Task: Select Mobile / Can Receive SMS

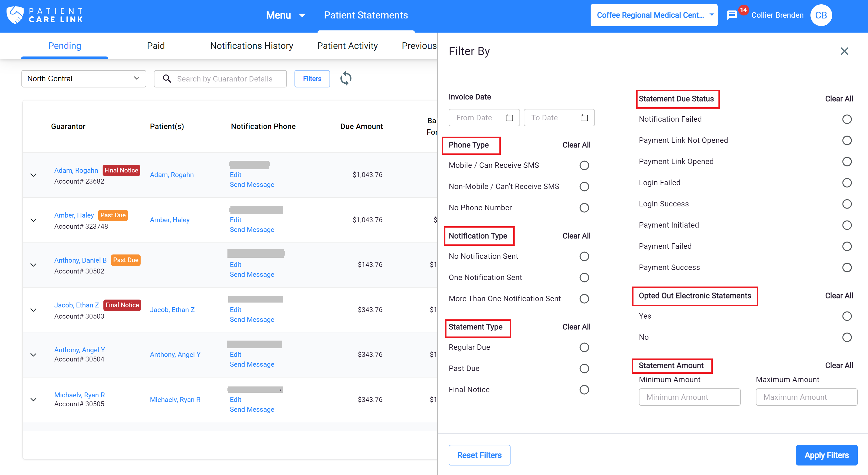Action: [584, 165]
